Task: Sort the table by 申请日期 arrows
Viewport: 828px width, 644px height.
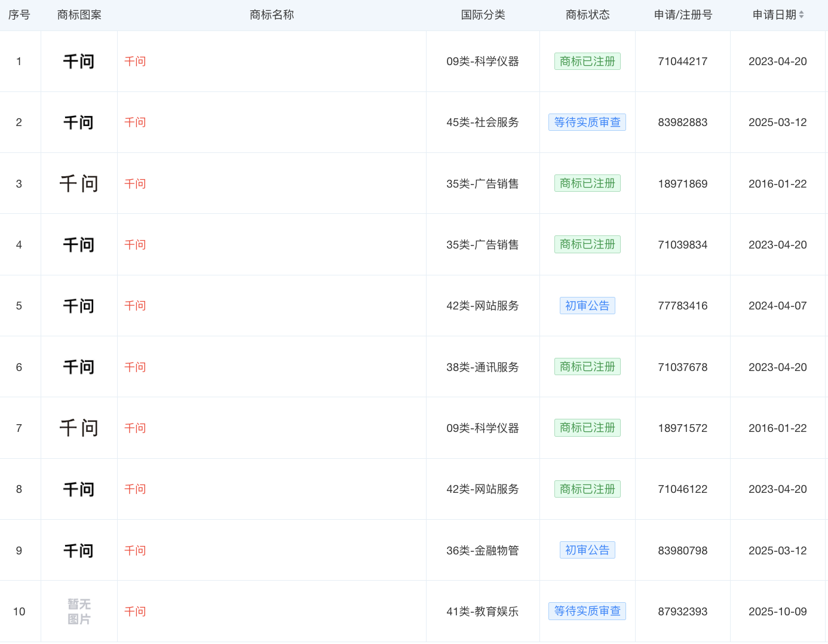Action: 801,15
